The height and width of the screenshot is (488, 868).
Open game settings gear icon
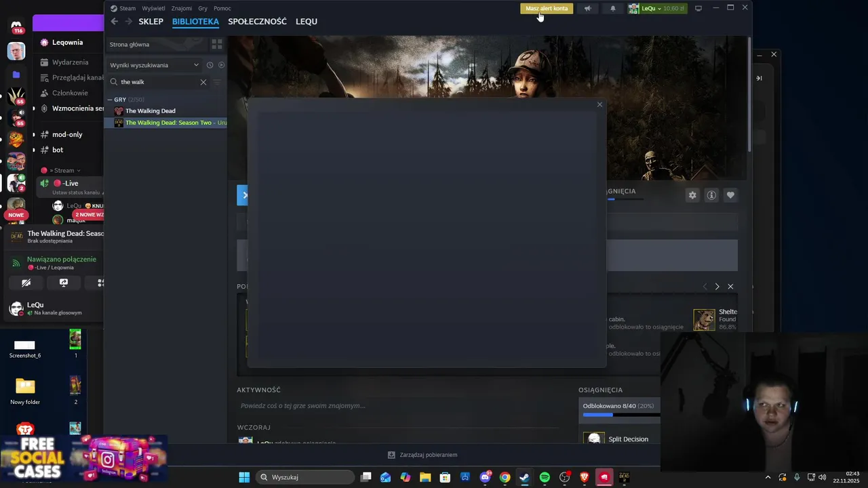point(692,195)
